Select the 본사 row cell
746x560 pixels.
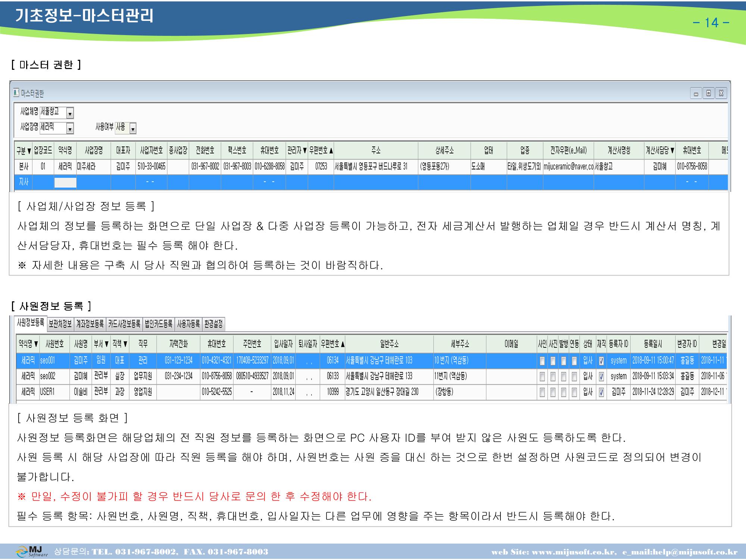24,167
